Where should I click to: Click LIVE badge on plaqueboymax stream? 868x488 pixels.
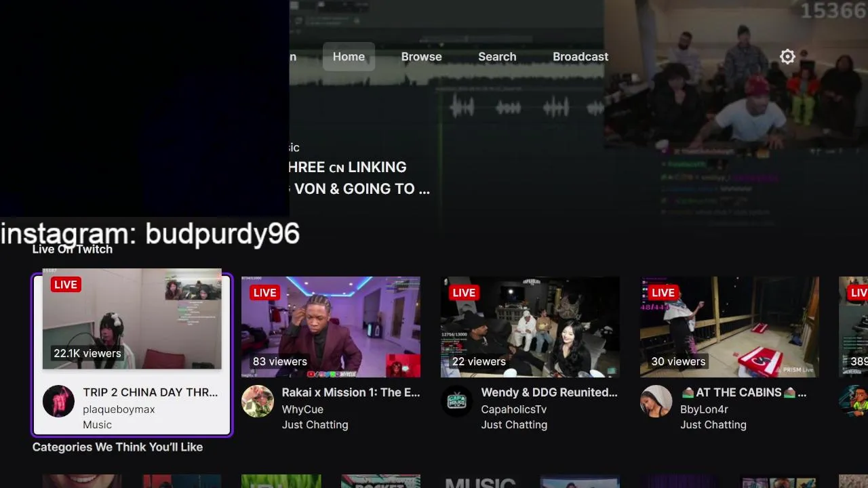pos(66,285)
